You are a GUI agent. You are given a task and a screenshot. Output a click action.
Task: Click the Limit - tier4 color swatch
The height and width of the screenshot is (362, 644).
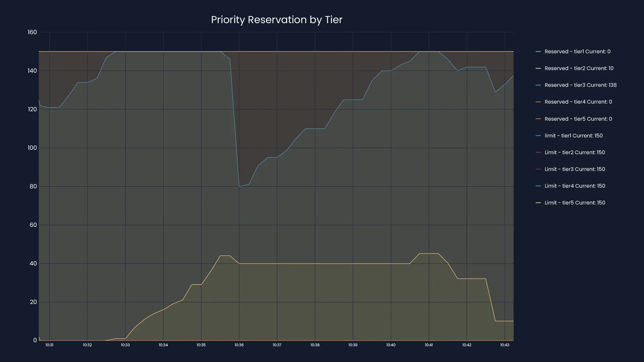coord(538,186)
